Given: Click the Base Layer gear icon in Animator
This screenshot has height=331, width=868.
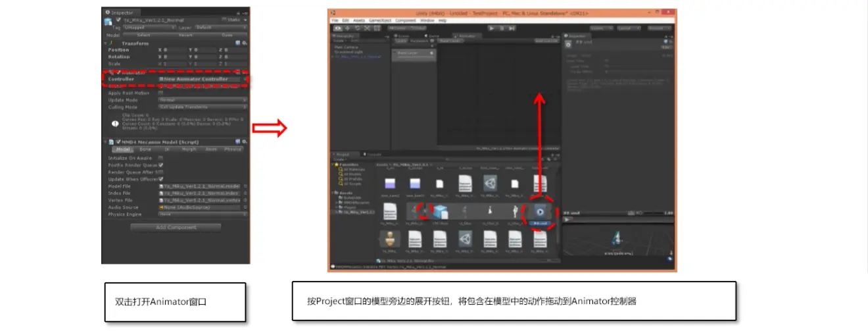Looking at the screenshot, I should tap(431, 53).
